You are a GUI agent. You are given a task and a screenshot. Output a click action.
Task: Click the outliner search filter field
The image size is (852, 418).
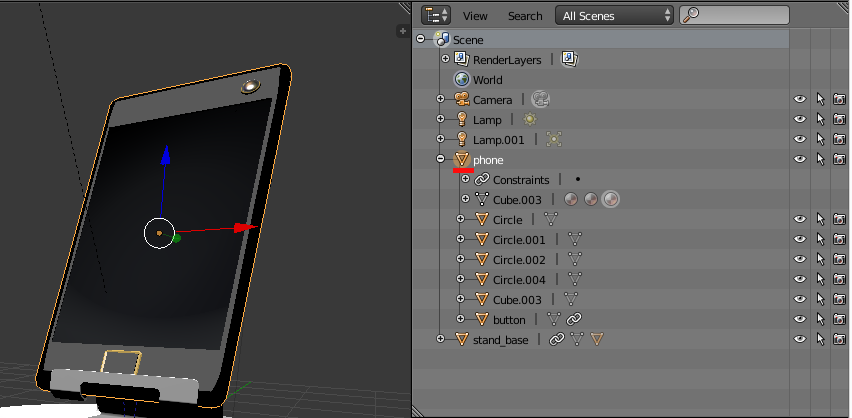(734, 15)
